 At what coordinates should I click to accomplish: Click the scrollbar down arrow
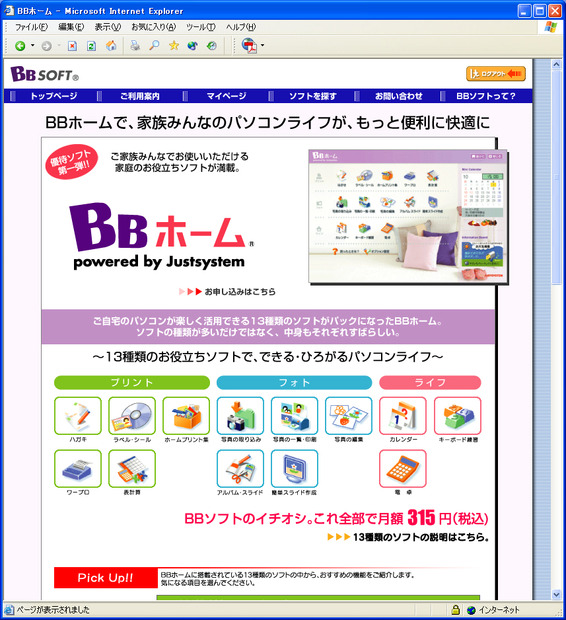[557, 594]
